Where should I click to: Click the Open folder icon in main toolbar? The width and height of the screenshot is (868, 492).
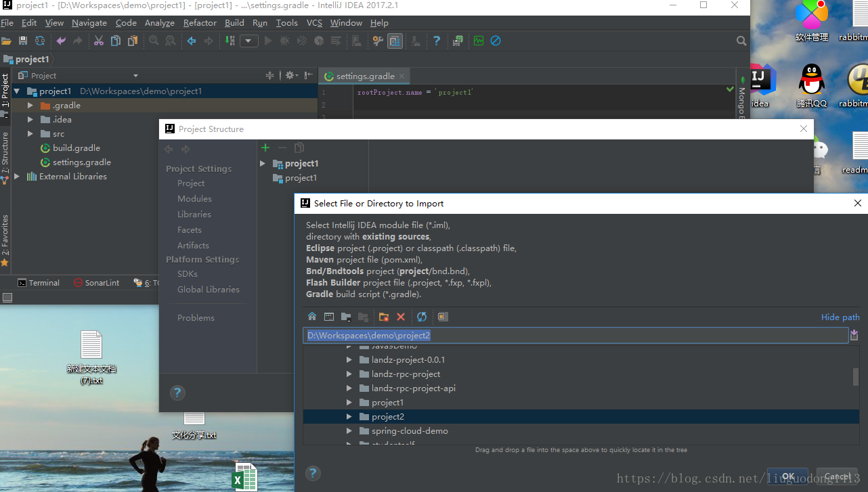pos(6,41)
